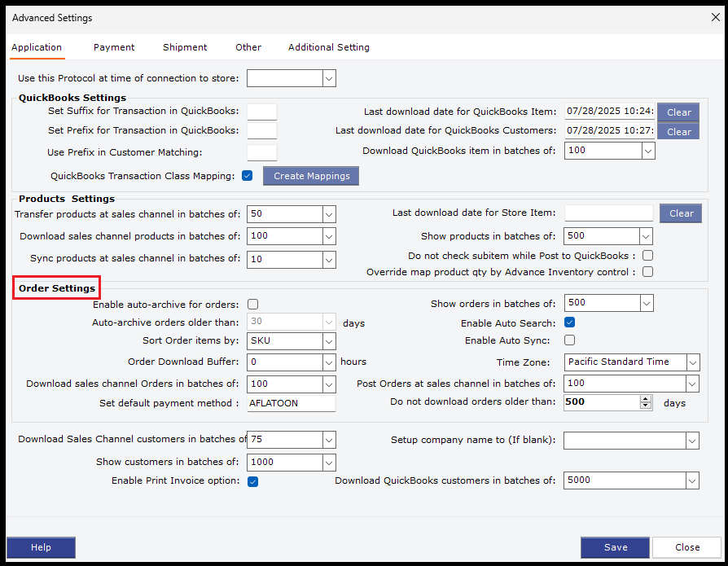Open the Time Zone dropdown
The width and height of the screenshot is (728, 566).
click(x=692, y=362)
